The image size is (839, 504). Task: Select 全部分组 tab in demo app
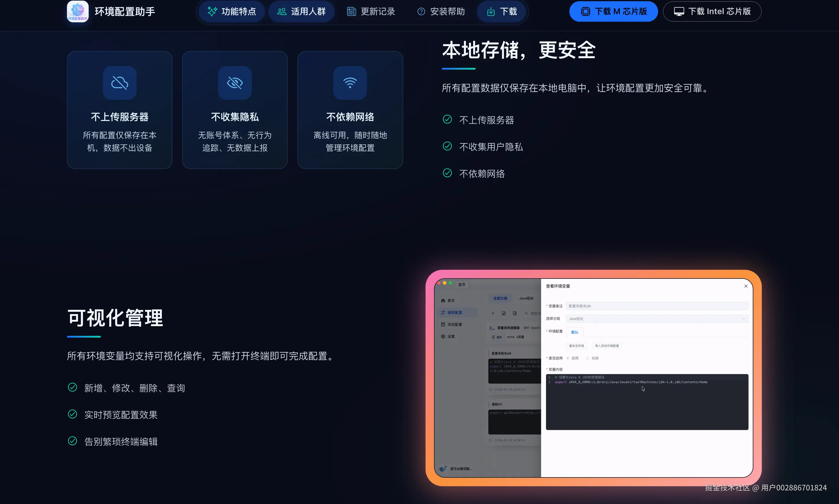500,298
